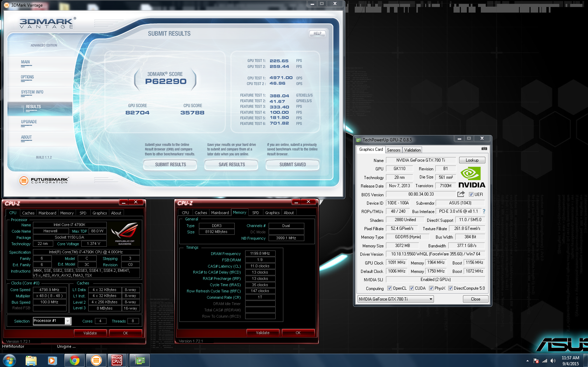Switch to the Validation tab in GPU-Z
The width and height of the screenshot is (588, 367).
[413, 150]
